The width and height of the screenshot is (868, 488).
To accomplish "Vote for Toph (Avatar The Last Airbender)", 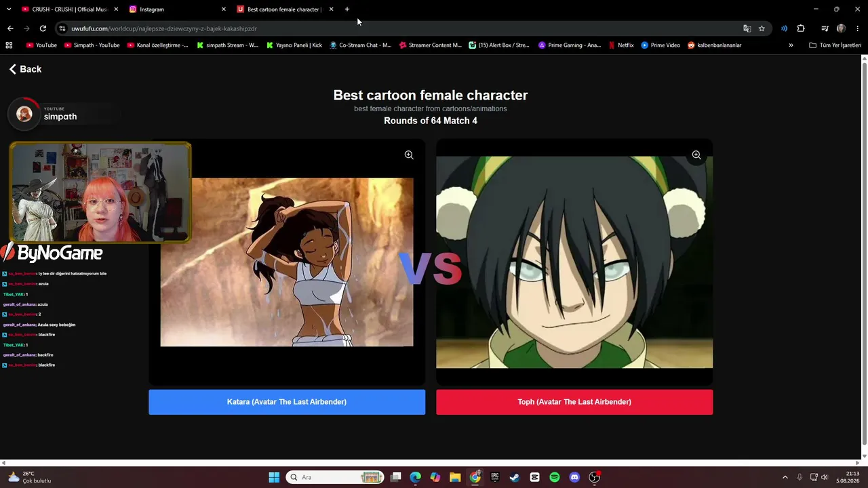I will (x=574, y=402).
